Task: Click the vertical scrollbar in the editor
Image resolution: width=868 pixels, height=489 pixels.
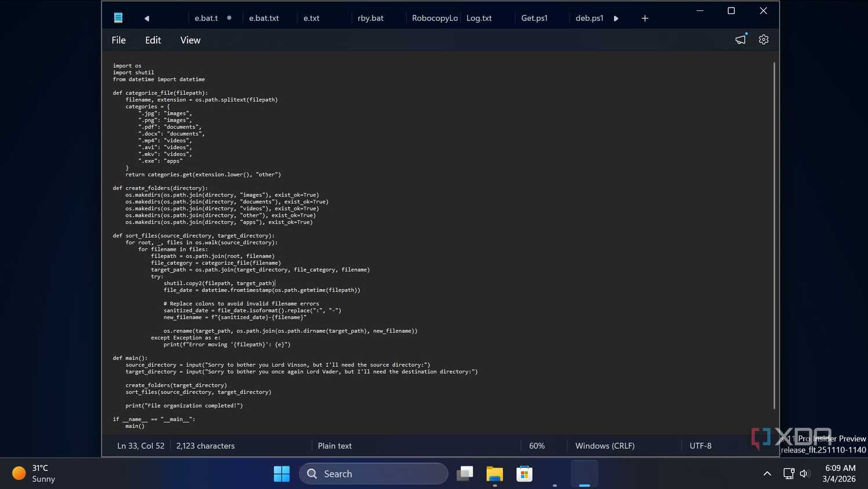Action: [774, 235]
